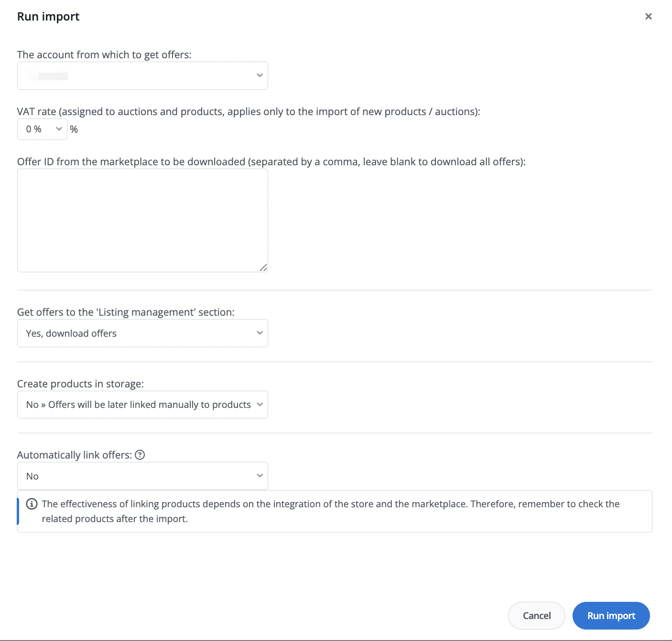Click the Cancel button

point(536,616)
